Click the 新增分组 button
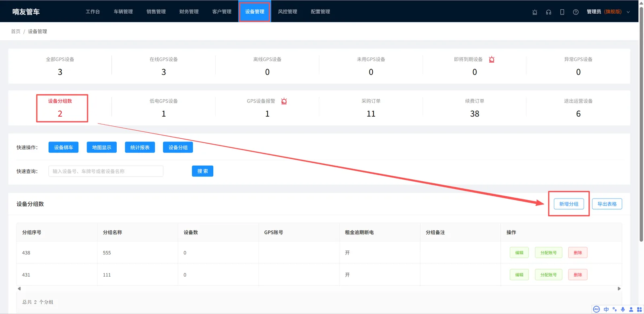Viewport: 644px width, 314px height. tap(569, 204)
